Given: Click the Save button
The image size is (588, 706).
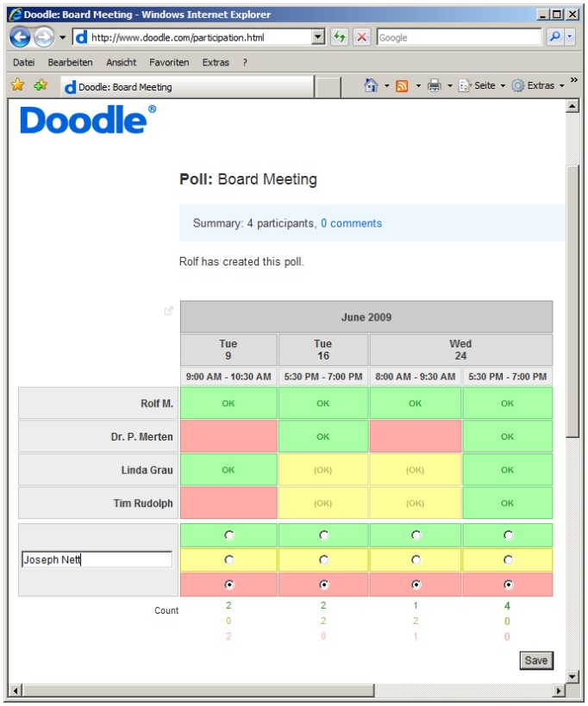Looking at the screenshot, I should [x=536, y=660].
